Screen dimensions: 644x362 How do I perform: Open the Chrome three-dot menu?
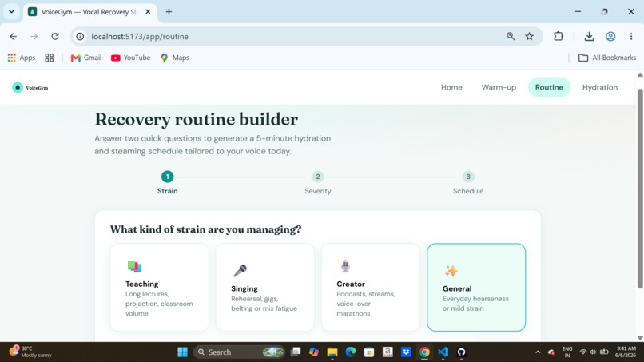pos(631,36)
